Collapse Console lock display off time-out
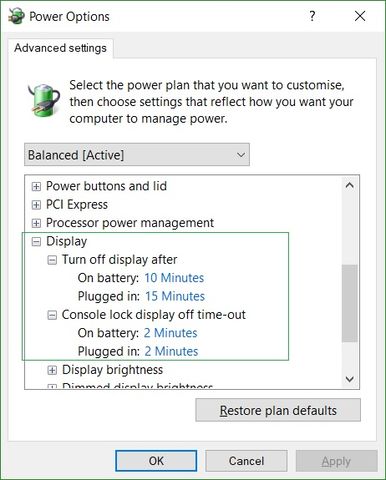Viewport: 386px width, 480px height. click(52, 315)
